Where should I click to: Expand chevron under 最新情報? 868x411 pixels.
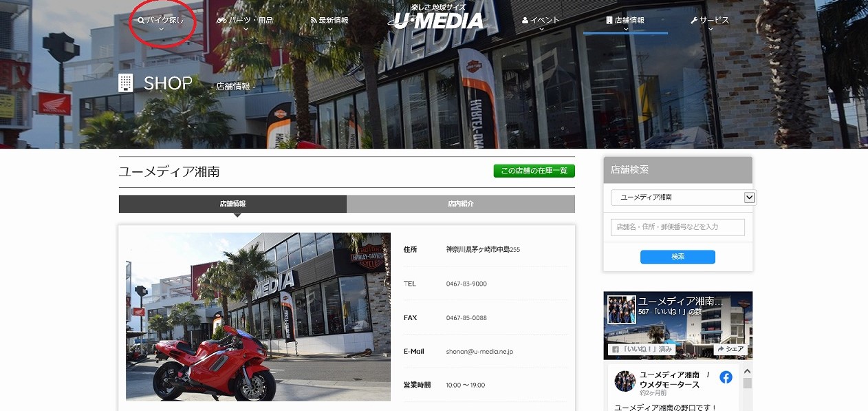[329, 30]
